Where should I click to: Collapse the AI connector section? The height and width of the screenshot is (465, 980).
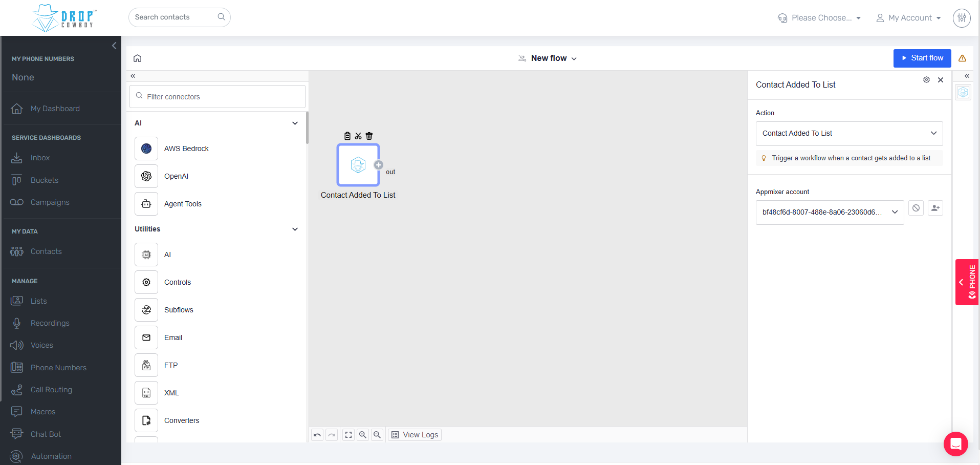coord(295,123)
